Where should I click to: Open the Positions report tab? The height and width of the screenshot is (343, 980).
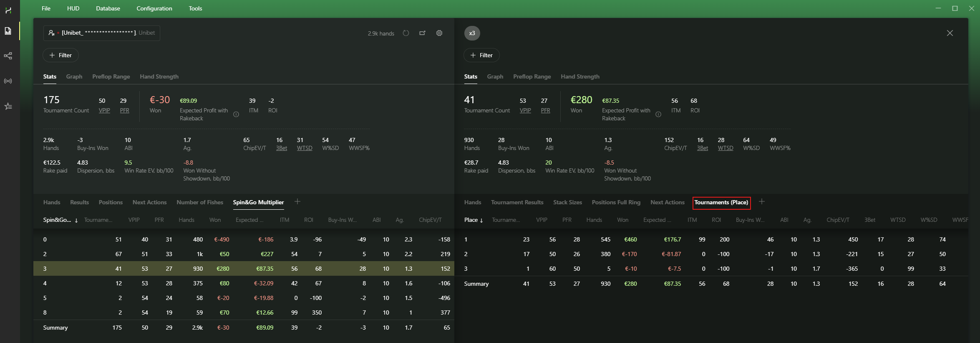(111, 202)
